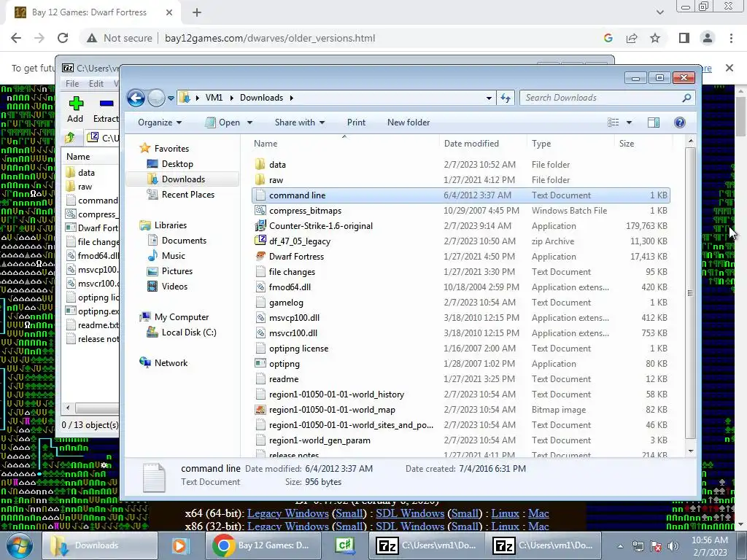Click Chrome share icon in address bar

click(x=632, y=38)
